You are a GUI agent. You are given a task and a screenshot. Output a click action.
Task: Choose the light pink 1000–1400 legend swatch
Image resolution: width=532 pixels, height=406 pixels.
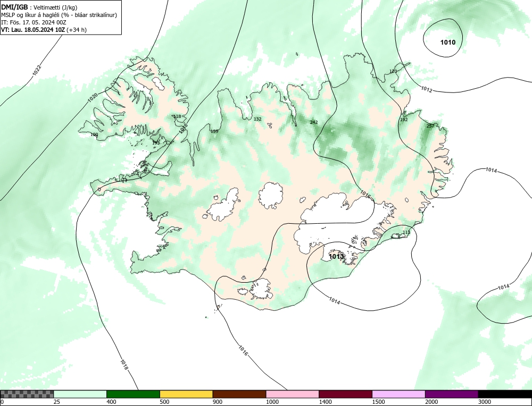tap(293, 394)
